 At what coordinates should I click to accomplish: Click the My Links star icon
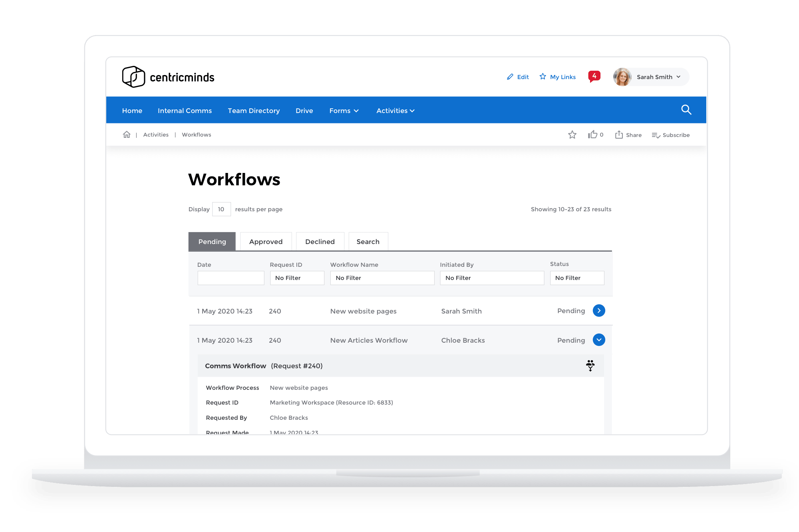[x=543, y=76]
